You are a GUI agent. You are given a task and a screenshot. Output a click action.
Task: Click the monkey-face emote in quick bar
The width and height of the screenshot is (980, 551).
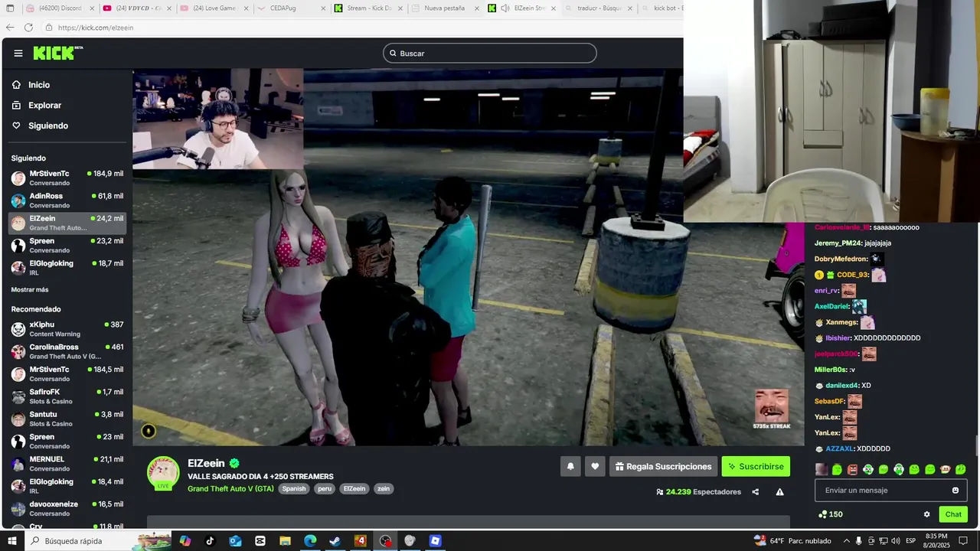pos(946,469)
